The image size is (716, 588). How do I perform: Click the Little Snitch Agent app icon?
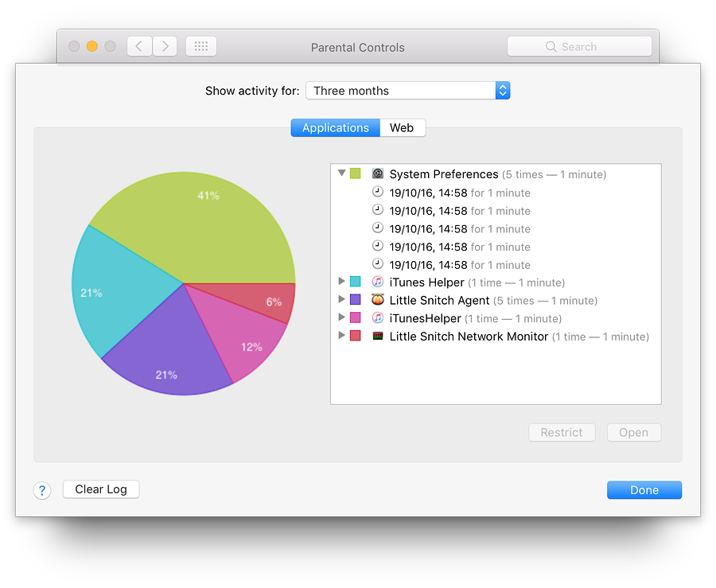point(378,299)
